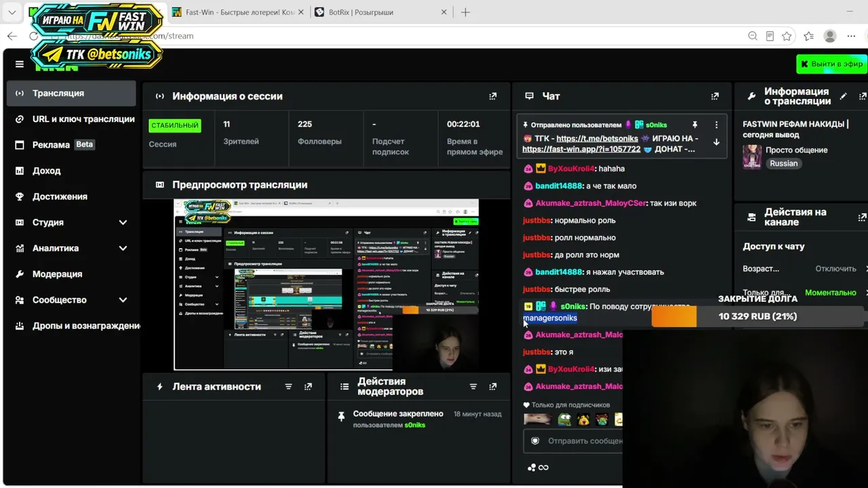Switch to the Fast-Win browser tab
Screen dimensions: 868x488
[239, 12]
